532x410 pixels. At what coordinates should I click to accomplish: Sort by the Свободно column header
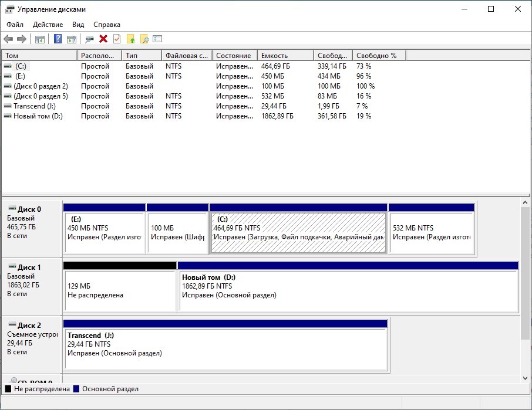333,56
